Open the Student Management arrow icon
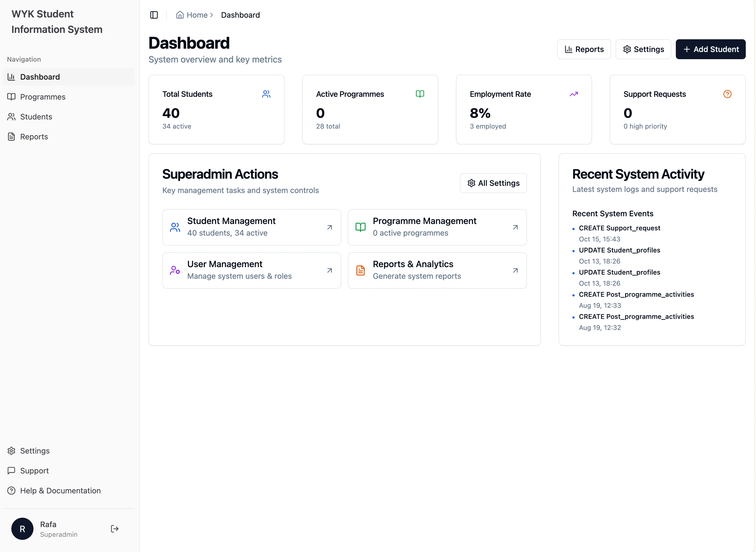756x552 pixels. point(329,227)
